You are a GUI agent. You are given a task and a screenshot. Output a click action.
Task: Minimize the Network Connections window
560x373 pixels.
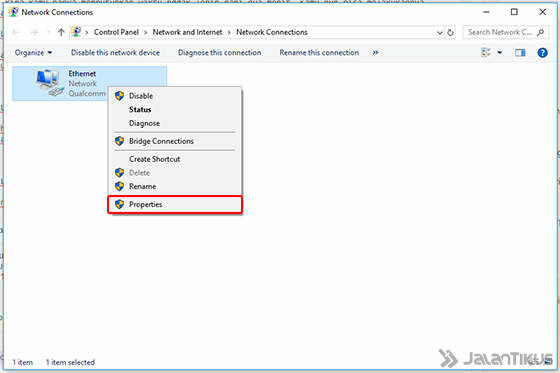486,12
